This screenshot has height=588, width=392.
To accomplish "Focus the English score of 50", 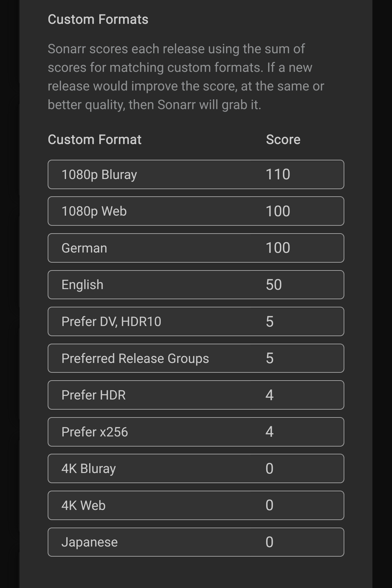I will click(x=274, y=285).
